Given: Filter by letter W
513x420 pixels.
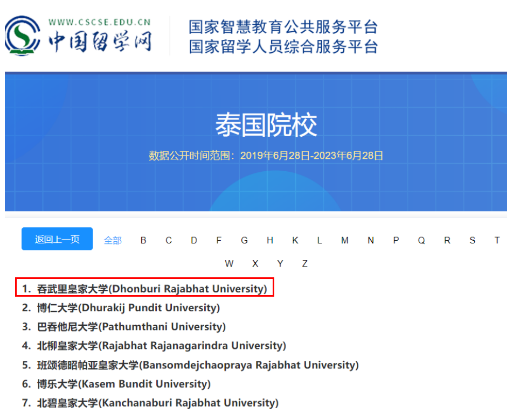Looking at the screenshot, I should point(230,263).
